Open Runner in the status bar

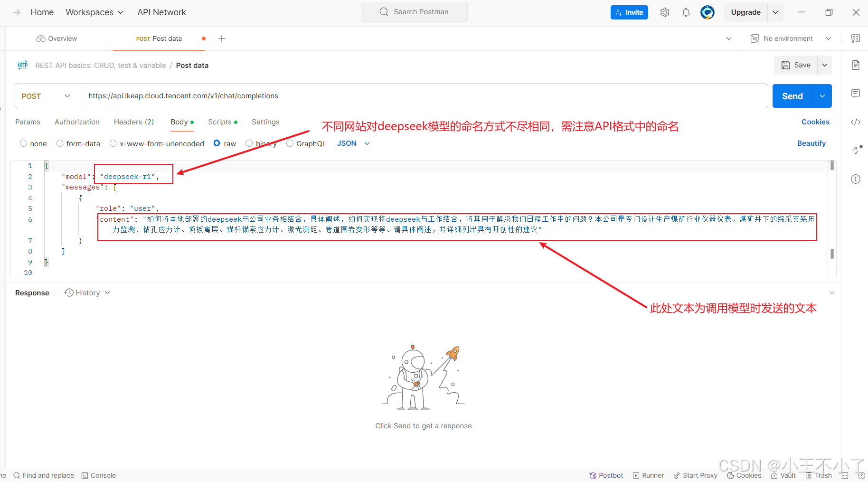click(x=649, y=475)
